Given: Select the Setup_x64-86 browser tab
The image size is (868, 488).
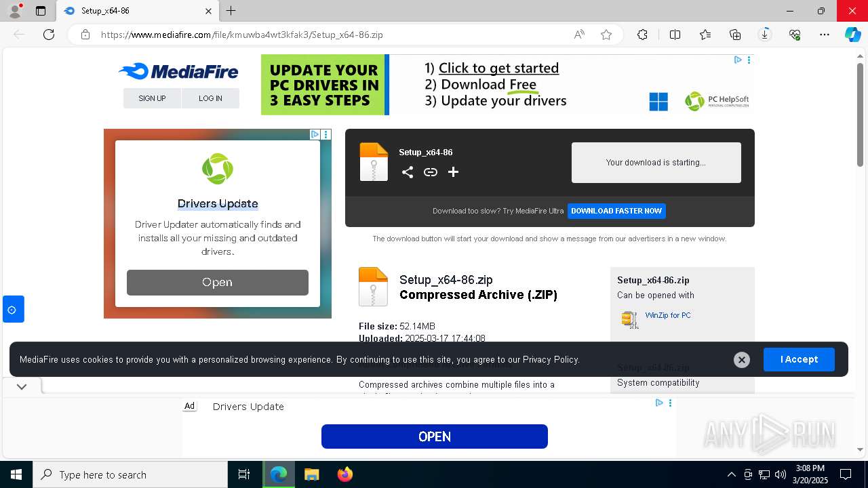Looking at the screenshot, I should click(x=137, y=11).
